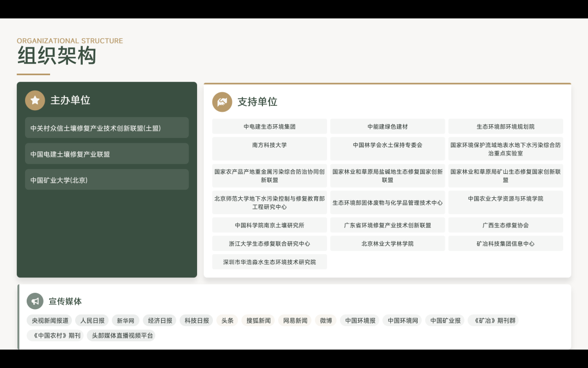Click 中国农业大学资源与环境学院 card
This screenshot has width=588, height=368.
pyautogui.click(x=505, y=202)
